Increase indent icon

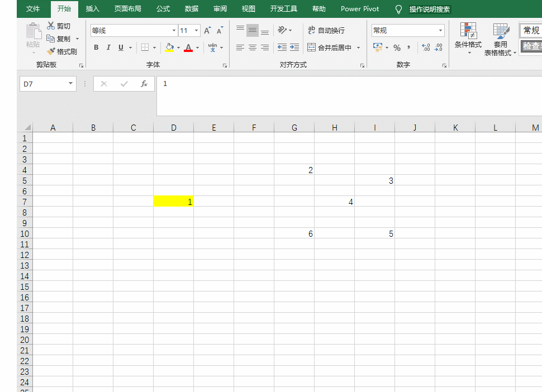[x=294, y=47]
